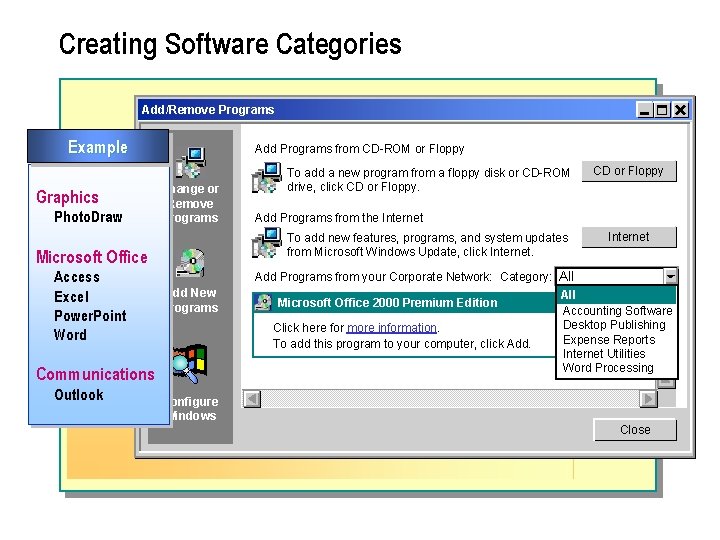Click PhotoDraw in Example list
Screen dimensions: 720x540
pyautogui.click(x=88, y=217)
